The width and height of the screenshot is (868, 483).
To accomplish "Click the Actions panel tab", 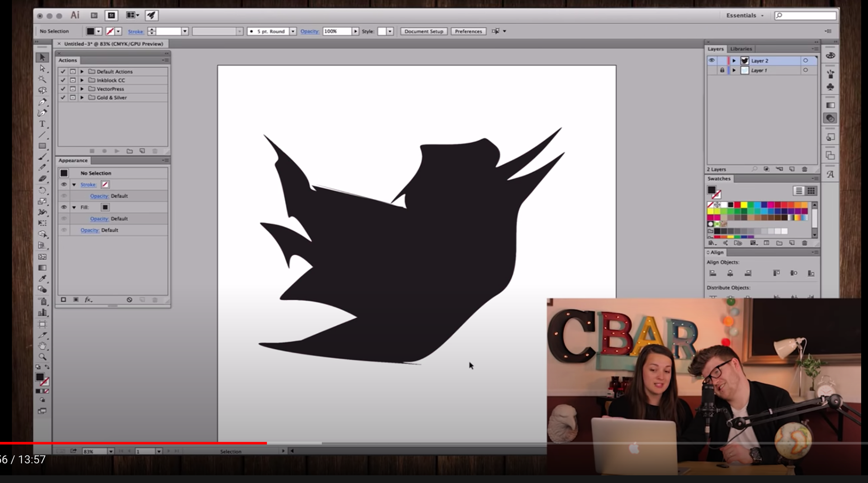I will coord(68,60).
